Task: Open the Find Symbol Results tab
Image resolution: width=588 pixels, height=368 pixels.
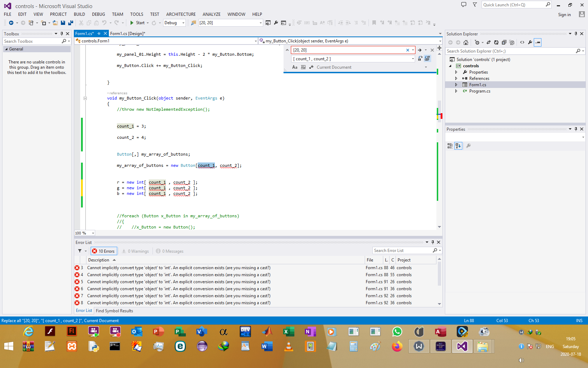Action: tap(114, 311)
